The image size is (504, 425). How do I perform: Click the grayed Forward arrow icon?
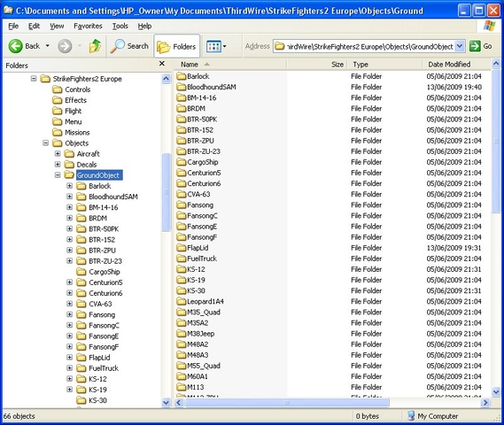65,46
